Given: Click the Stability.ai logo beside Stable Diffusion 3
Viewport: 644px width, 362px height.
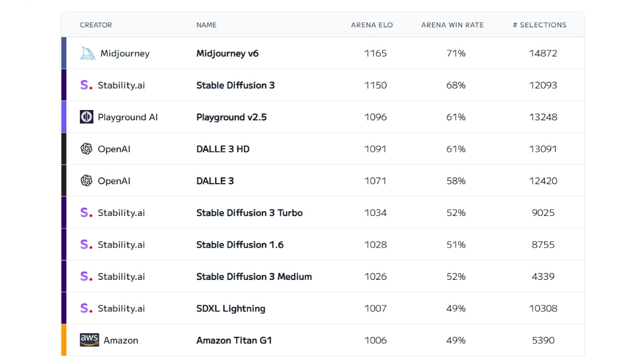Looking at the screenshot, I should tap(86, 85).
